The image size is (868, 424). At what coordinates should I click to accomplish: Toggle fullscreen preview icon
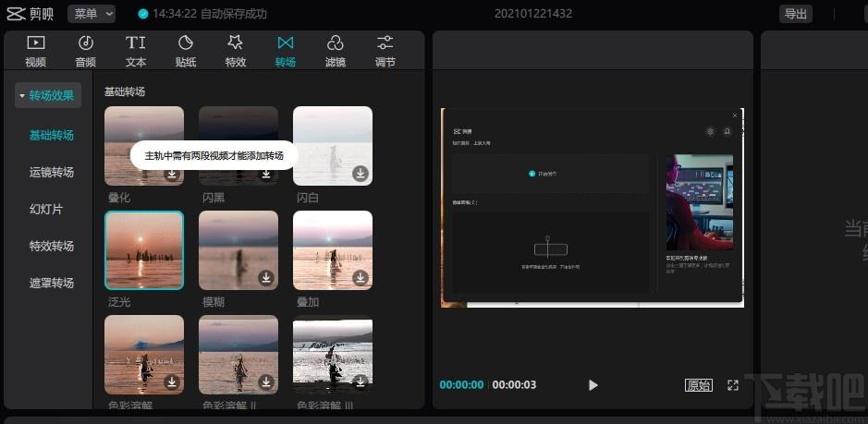[733, 385]
